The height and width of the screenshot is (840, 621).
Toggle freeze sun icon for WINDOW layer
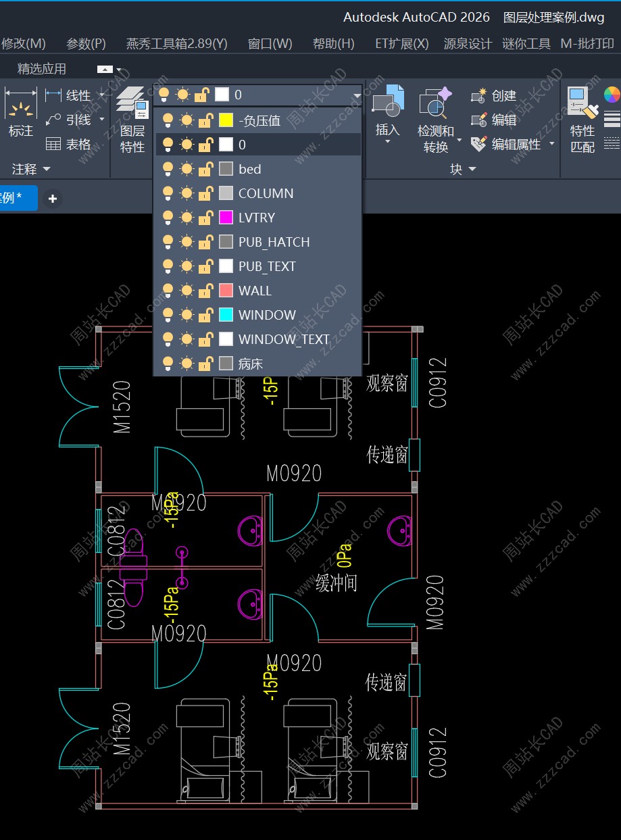(187, 315)
